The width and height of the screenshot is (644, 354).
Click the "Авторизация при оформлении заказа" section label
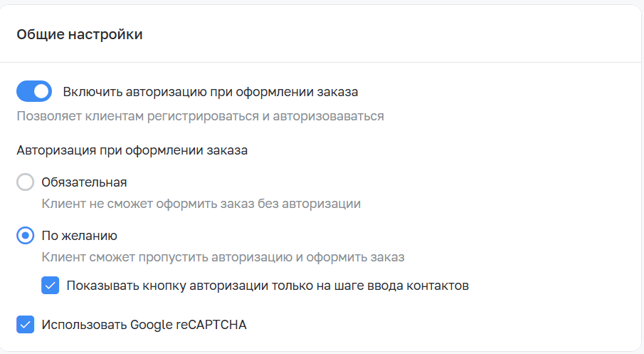coord(132,150)
